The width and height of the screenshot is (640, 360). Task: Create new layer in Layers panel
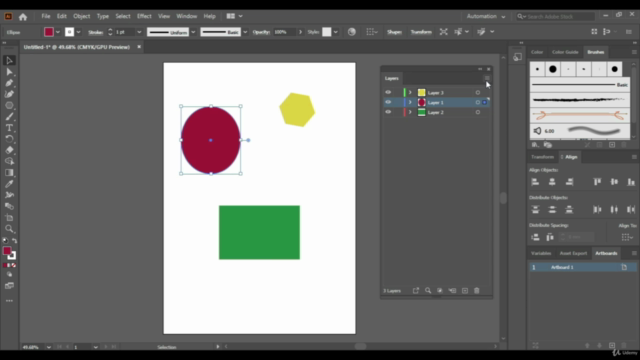click(x=464, y=291)
